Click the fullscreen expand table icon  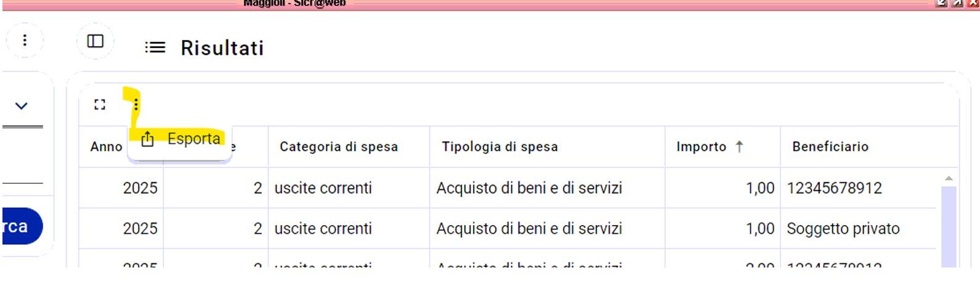(x=100, y=105)
